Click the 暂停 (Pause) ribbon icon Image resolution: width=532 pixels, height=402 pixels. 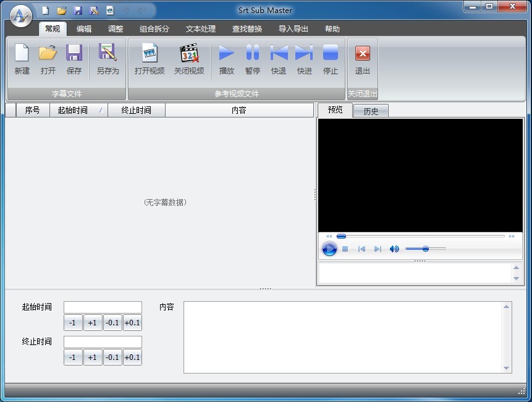pyautogui.click(x=253, y=59)
